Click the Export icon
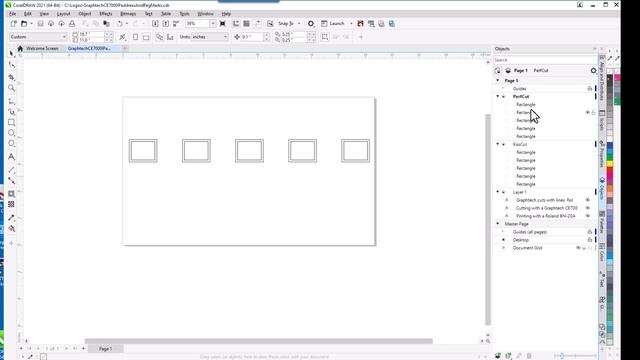 pyautogui.click(x=166, y=24)
